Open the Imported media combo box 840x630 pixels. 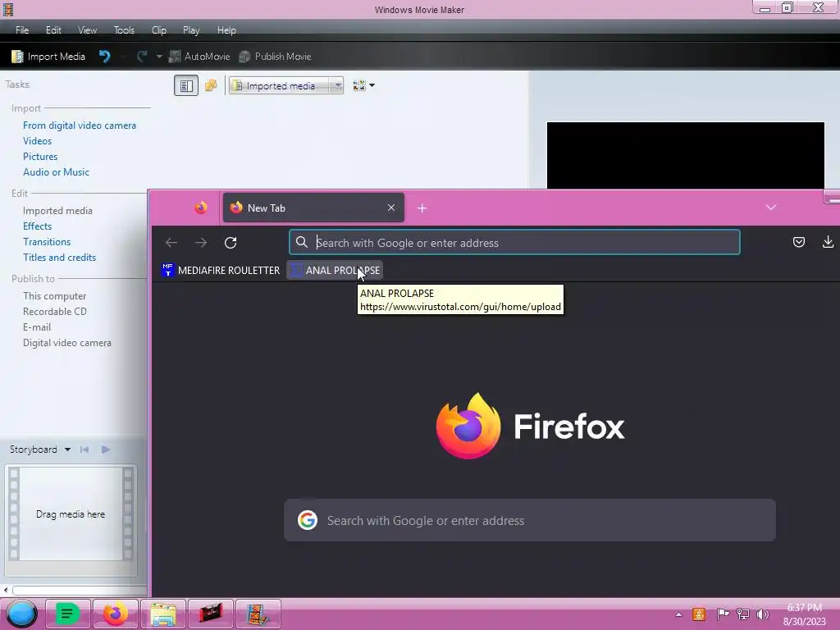[286, 85]
